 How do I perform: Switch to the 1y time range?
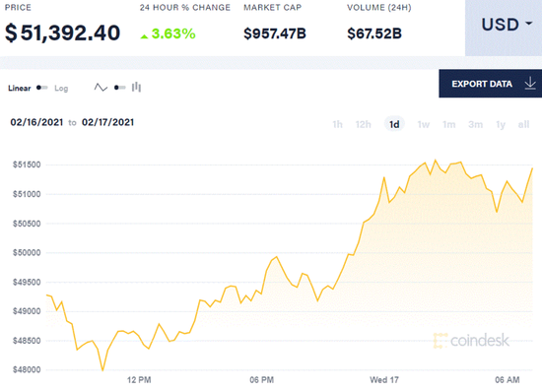[501, 124]
